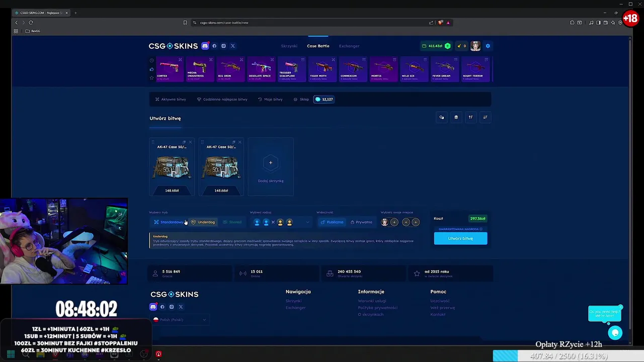Screen dimensions: 644x362
Task: Open Sklep tab
Action: [301, 99]
